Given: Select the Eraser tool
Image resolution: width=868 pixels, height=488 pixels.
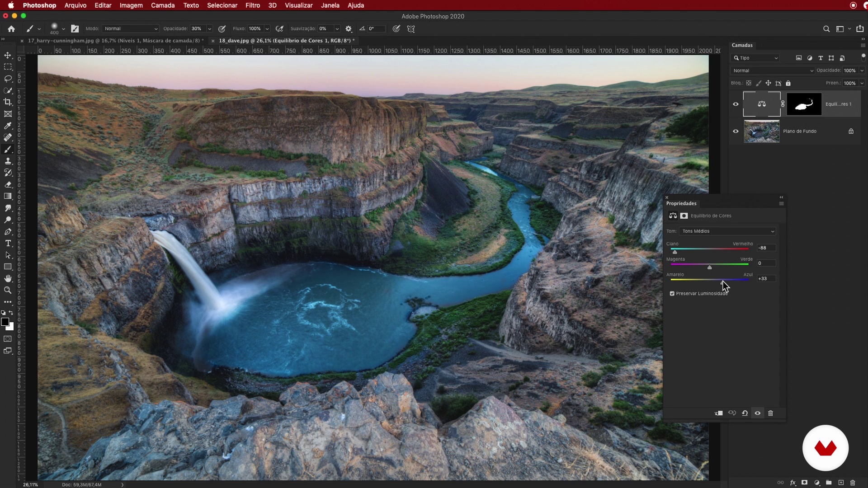Looking at the screenshot, I should [x=8, y=184].
